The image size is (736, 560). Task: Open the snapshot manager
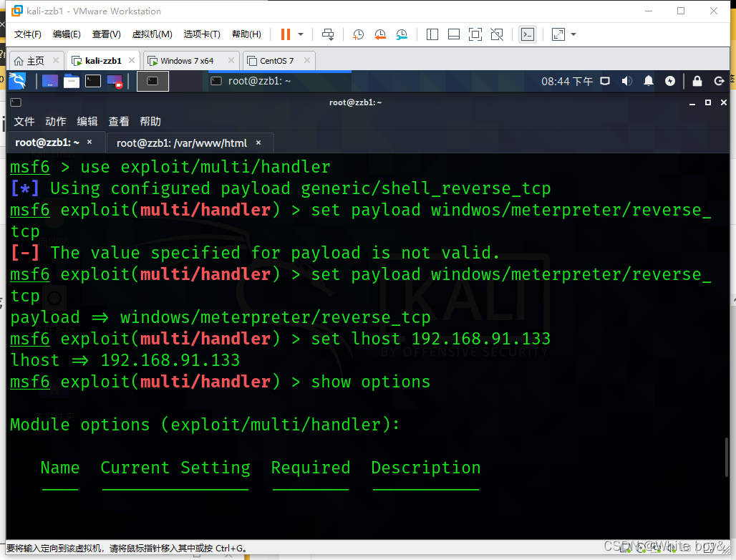(x=402, y=34)
